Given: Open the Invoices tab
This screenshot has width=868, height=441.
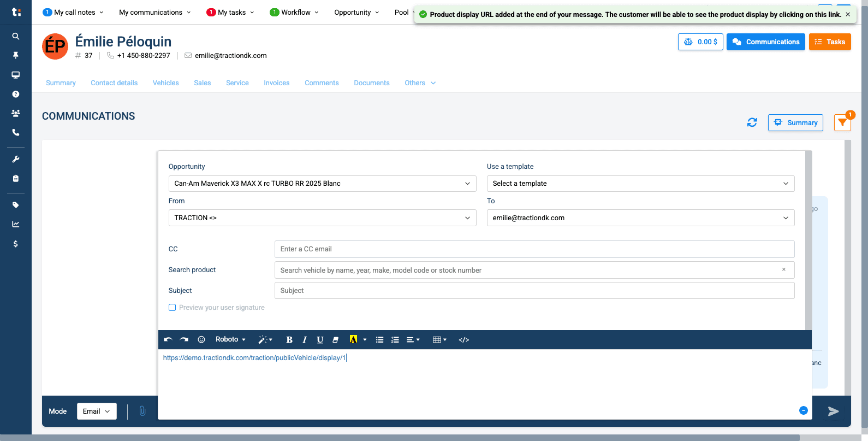Looking at the screenshot, I should 277,83.
